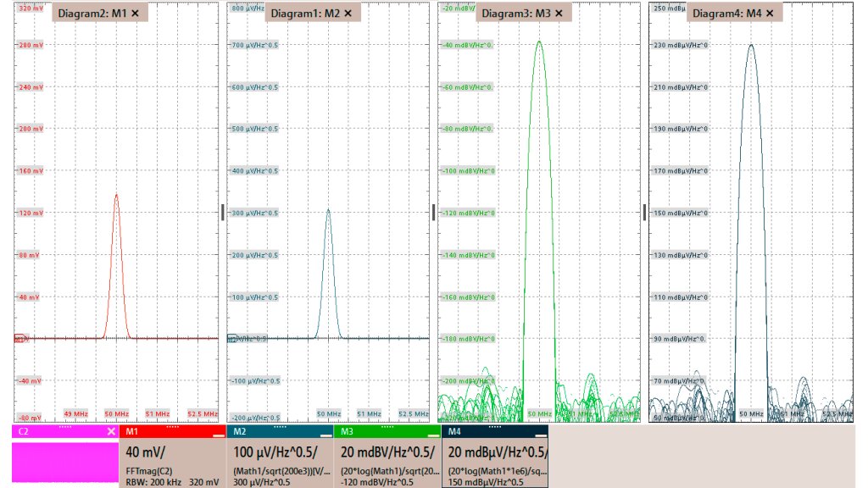This screenshot has width=868, height=488.
Task: Click the M2 offset 300 µV/Hz^0.5
Action: (x=261, y=482)
